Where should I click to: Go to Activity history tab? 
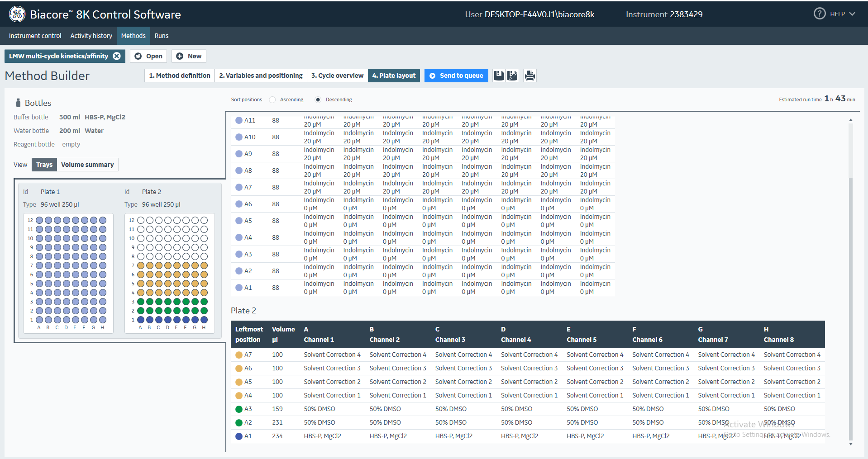pos(91,36)
